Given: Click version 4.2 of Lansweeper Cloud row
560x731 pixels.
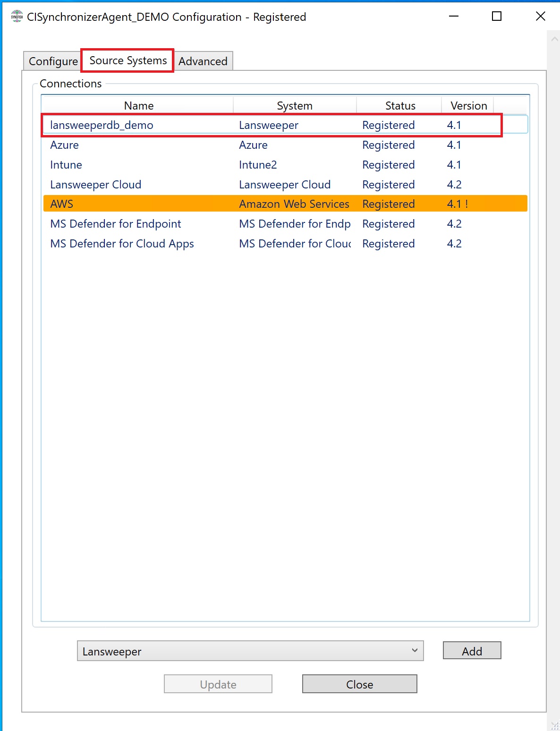Looking at the screenshot, I should point(454,185).
